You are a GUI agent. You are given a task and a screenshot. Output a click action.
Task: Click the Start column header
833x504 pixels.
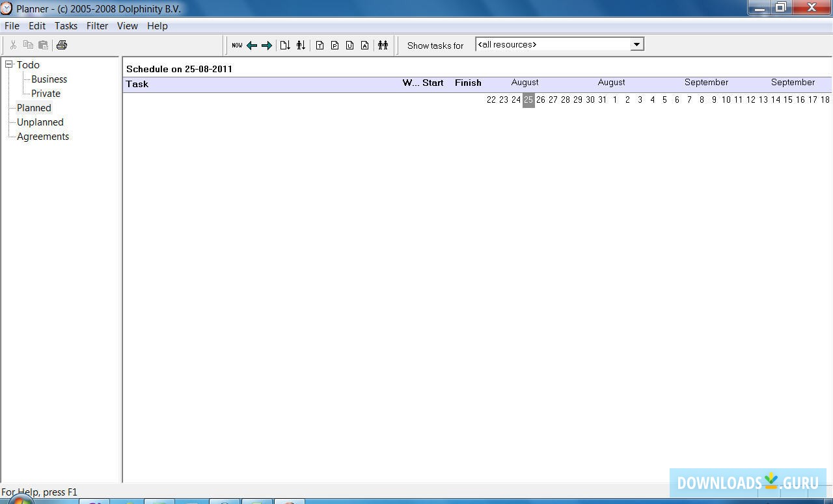pos(433,83)
